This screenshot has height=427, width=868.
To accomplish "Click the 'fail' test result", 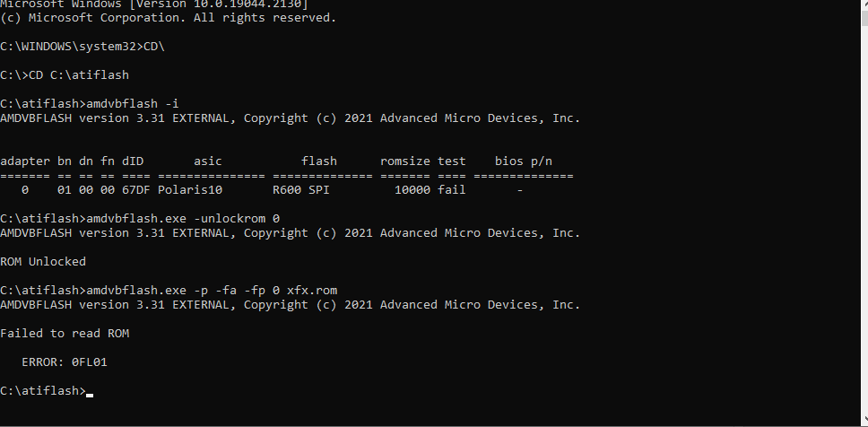I will click(x=452, y=190).
